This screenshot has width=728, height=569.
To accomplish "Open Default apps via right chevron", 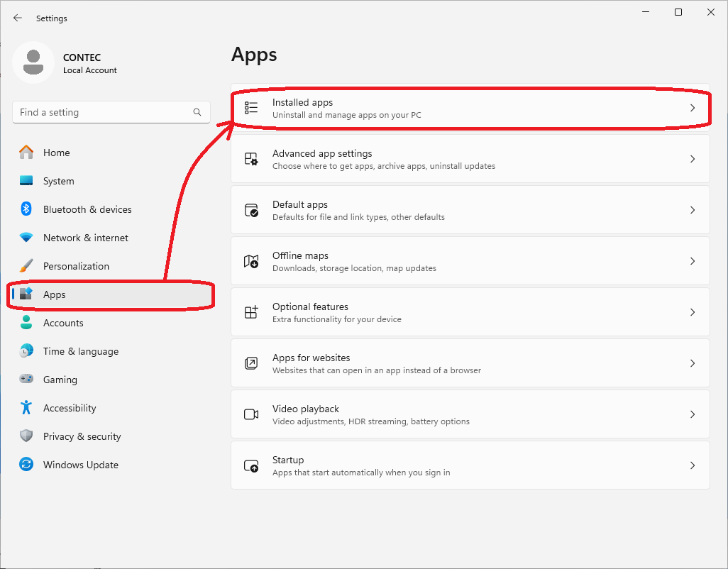I will coord(693,210).
